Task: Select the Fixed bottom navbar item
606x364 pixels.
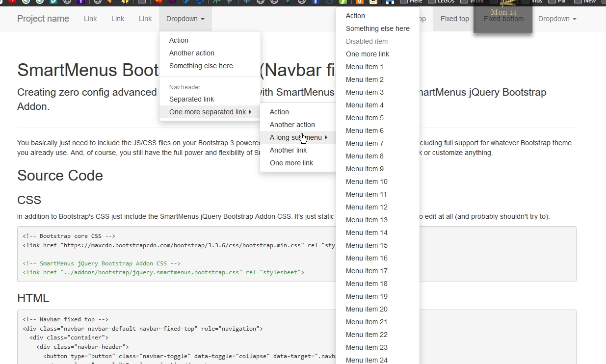Action: pos(503,19)
